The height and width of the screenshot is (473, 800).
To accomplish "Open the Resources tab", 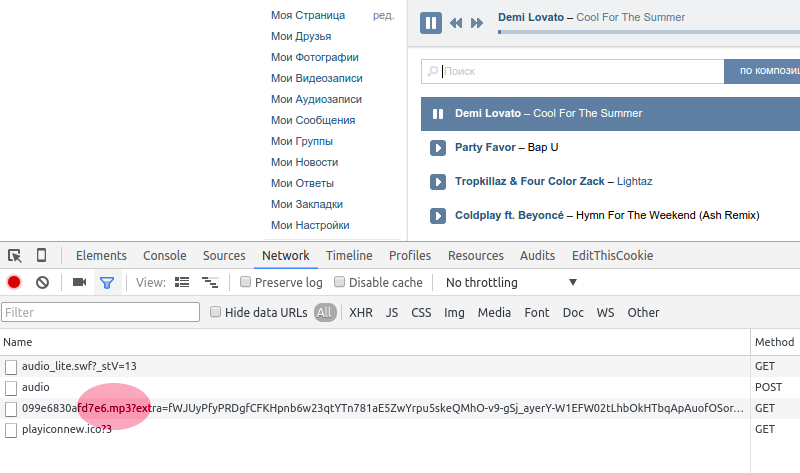I will 476,256.
